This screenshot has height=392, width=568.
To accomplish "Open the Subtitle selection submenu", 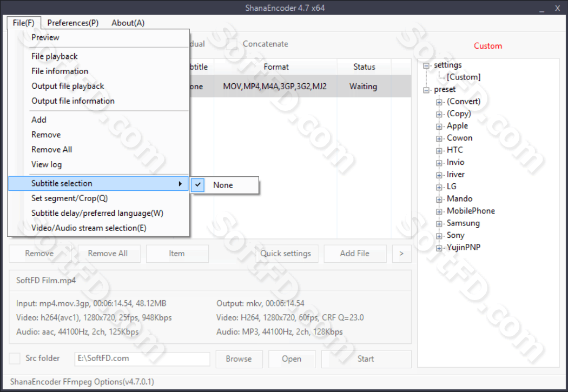I will click(98, 183).
